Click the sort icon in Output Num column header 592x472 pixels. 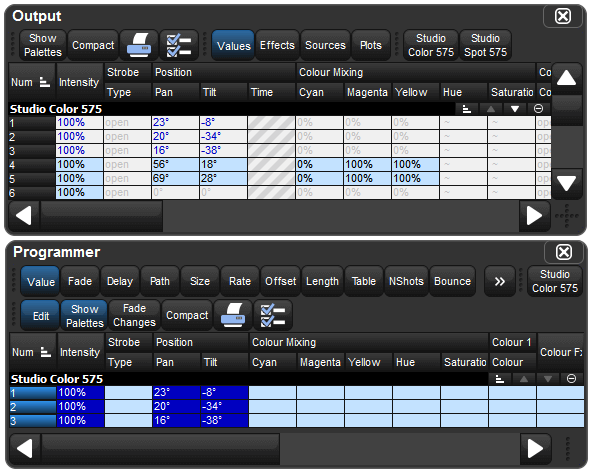45,82
